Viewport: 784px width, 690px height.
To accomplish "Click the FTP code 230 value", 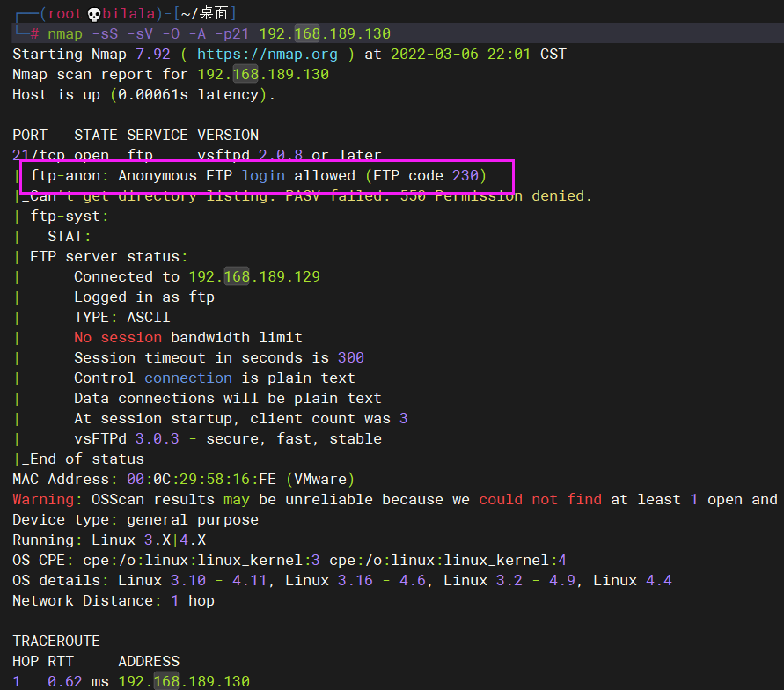I will click(465, 175).
